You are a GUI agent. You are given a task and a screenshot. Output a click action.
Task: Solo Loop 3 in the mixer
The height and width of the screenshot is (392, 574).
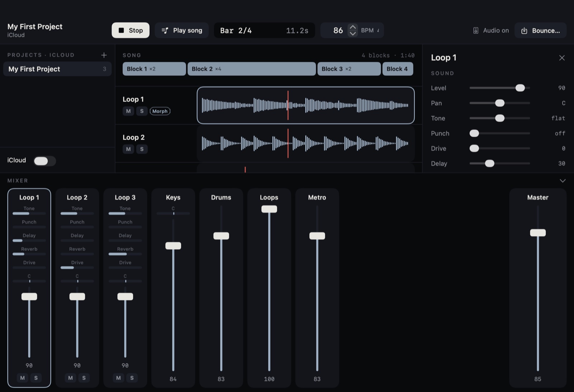(132, 378)
